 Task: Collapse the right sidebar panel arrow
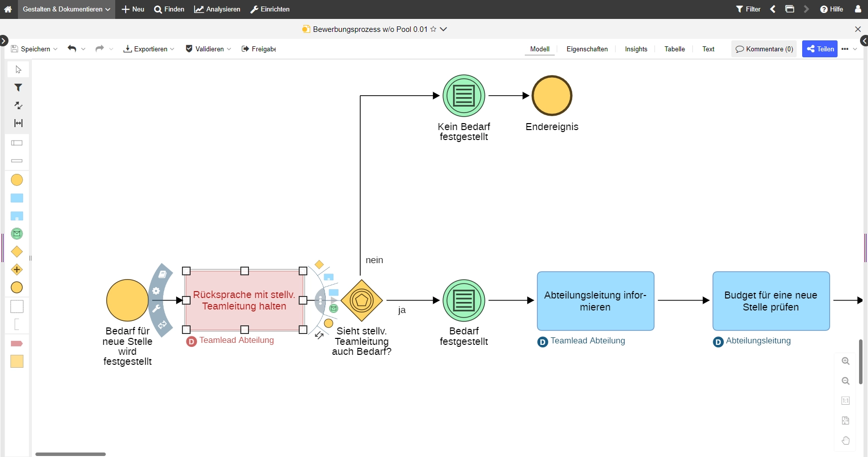864,41
